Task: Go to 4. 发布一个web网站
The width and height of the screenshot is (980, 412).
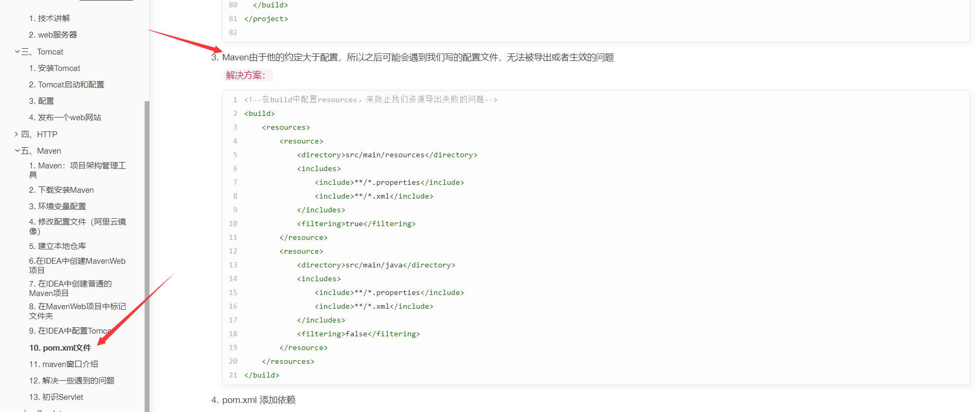Action: point(65,117)
